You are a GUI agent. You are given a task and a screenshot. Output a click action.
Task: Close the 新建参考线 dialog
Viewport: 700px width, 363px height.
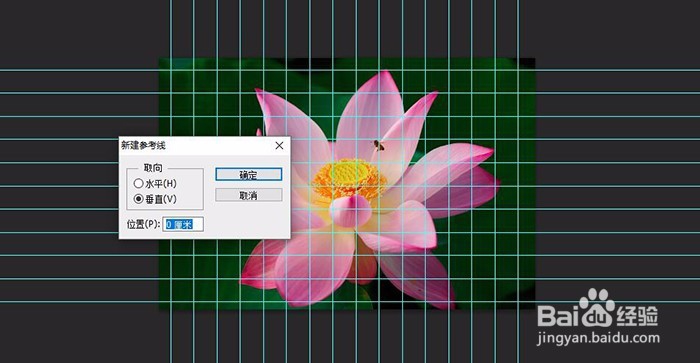(279, 146)
